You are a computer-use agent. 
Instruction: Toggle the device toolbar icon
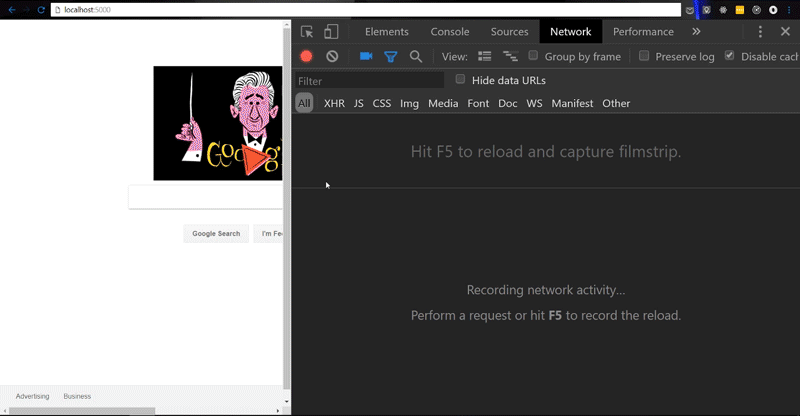coord(331,32)
